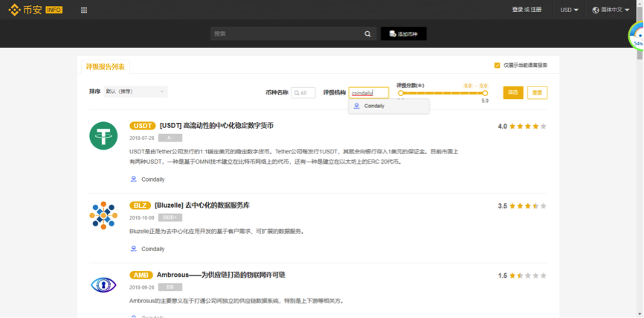The width and height of the screenshot is (644, 318).
Task: Select Coindaily from agency suggestion list
Action: pos(389,106)
